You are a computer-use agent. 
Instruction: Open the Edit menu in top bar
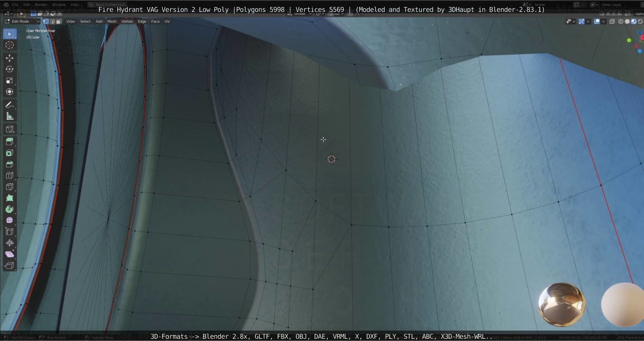coord(26,5)
